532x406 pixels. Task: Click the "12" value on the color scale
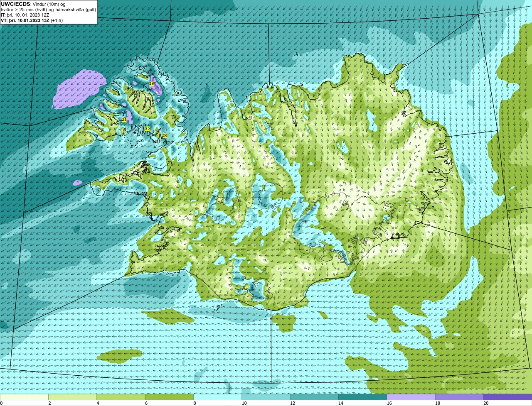(x=292, y=403)
